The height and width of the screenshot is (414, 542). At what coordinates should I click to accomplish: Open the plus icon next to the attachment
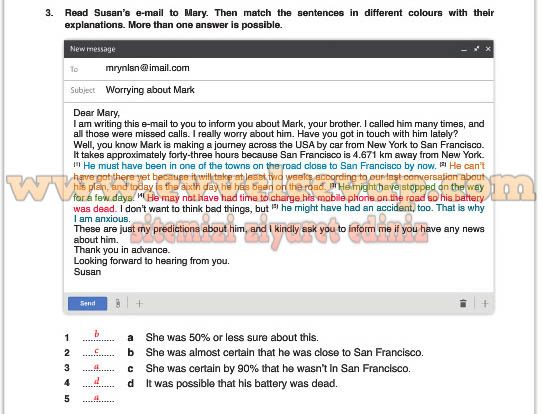[139, 304]
